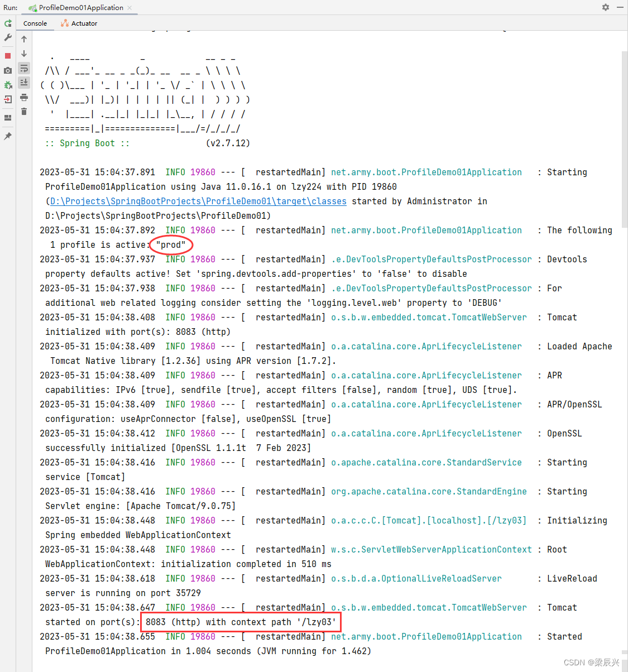Image resolution: width=628 pixels, height=672 pixels.
Task: Toggle soft-wrap in the console
Action: pyautogui.click(x=24, y=68)
